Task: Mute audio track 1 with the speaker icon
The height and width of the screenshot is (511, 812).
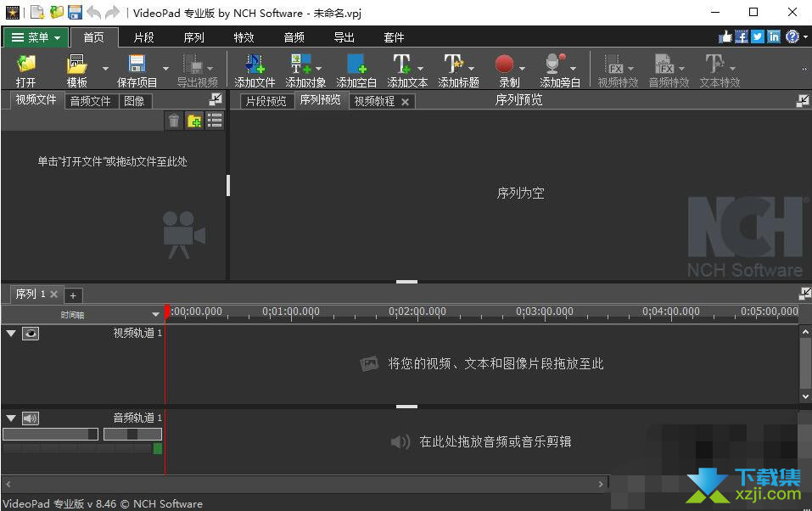Action: point(31,418)
